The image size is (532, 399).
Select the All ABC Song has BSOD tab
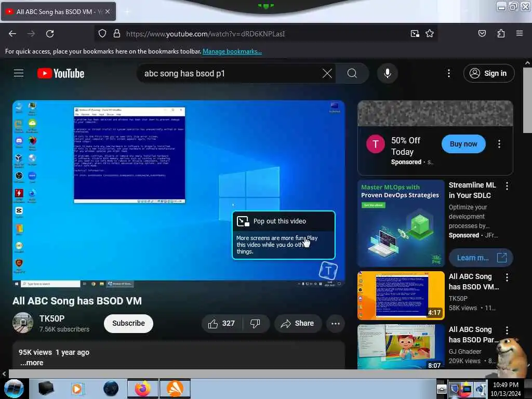(58, 11)
